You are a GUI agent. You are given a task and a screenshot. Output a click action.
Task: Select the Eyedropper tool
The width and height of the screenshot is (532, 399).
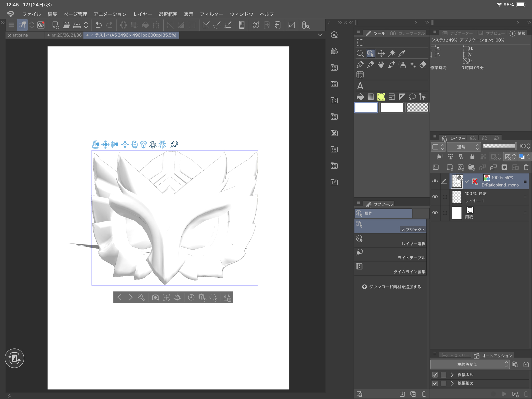coord(402,54)
